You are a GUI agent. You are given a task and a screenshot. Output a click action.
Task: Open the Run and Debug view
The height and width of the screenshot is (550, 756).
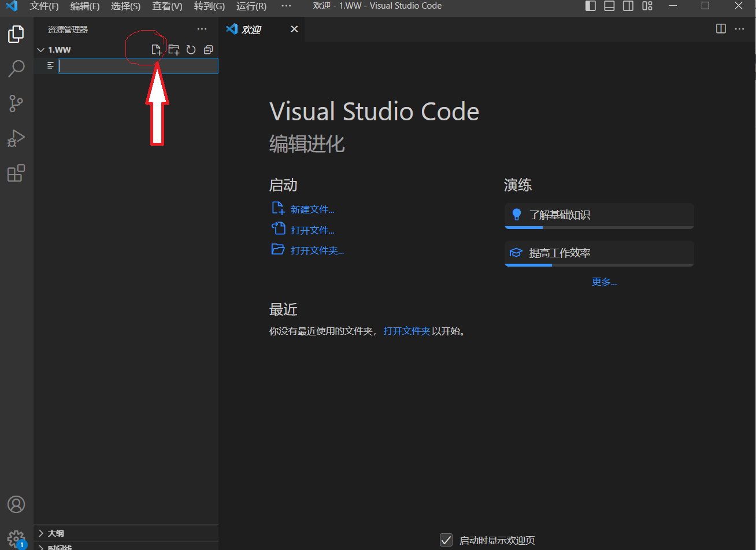(16, 138)
